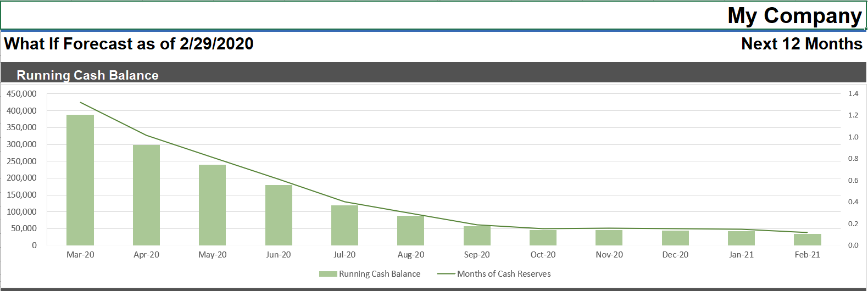This screenshot has height=291, width=868.
Task: Click the Months of Cash Reserves line sample in the legend
Action: 446,274
